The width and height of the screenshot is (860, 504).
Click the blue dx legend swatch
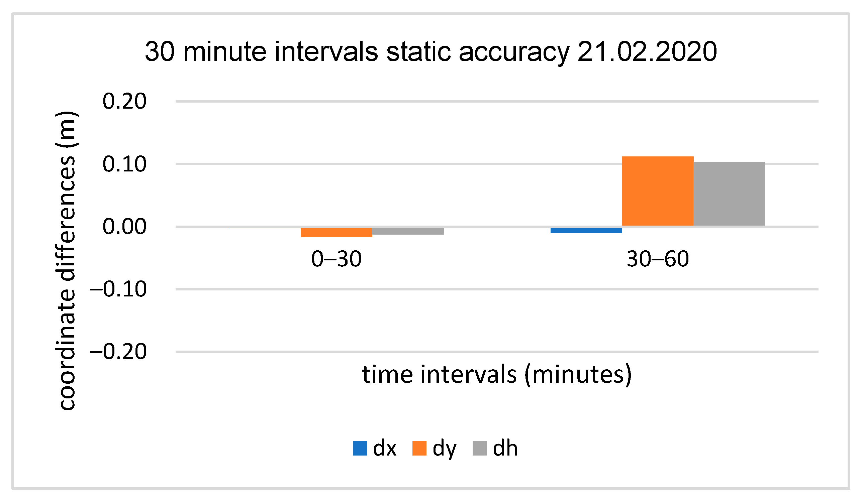[360, 449]
